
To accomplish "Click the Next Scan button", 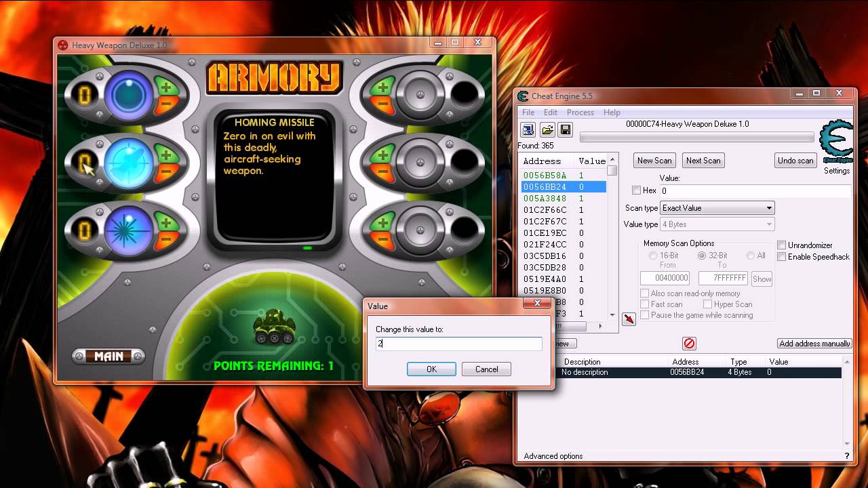I will (703, 161).
